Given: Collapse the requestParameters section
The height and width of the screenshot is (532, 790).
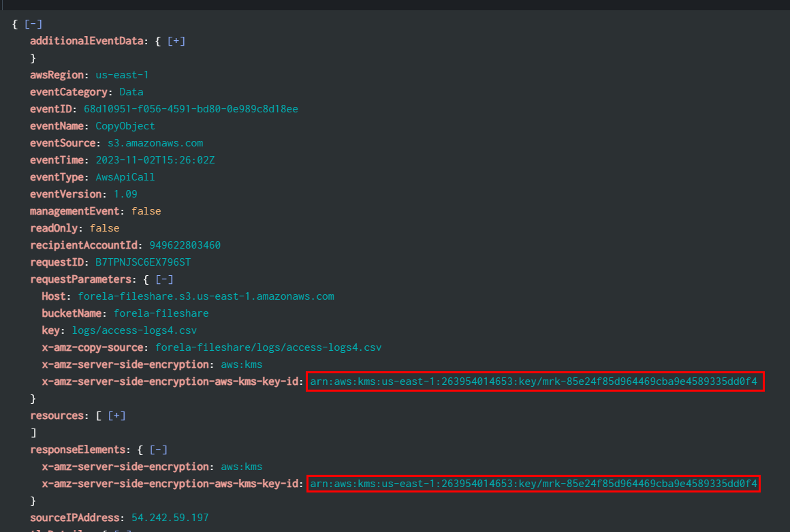Looking at the screenshot, I should (164, 279).
